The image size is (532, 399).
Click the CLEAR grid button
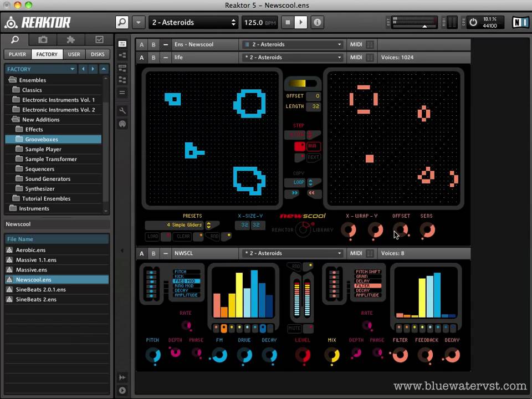183,236
